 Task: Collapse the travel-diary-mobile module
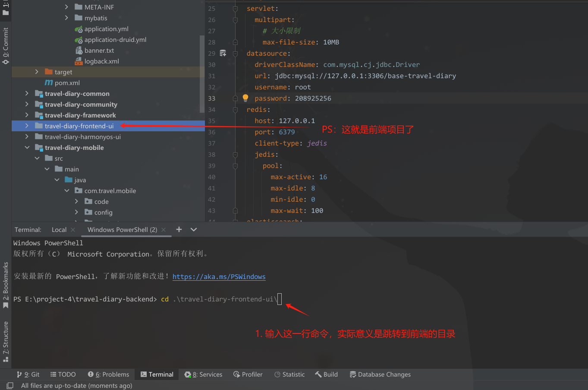pyautogui.click(x=27, y=147)
